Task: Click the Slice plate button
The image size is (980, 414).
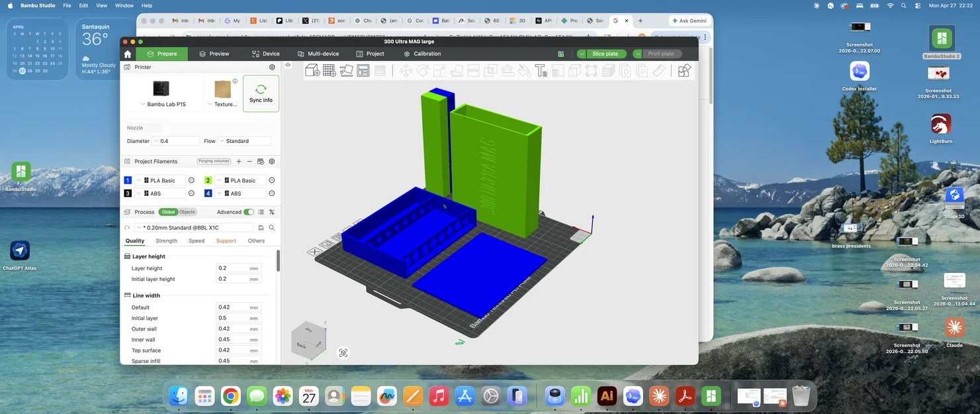Action: [x=601, y=54]
